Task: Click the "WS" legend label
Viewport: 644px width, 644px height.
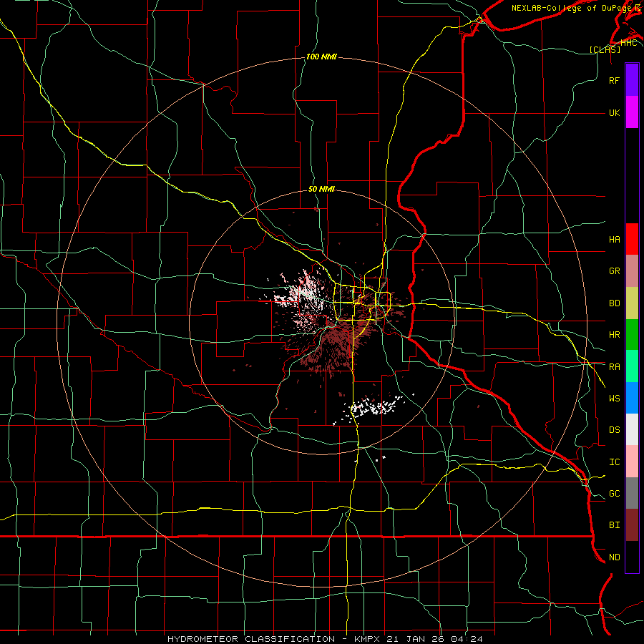Action: pos(614,398)
